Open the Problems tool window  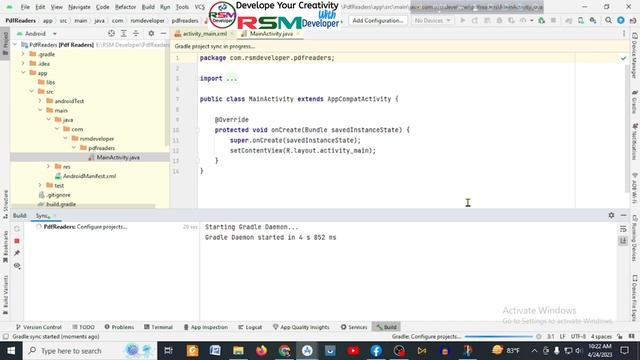(x=119, y=327)
